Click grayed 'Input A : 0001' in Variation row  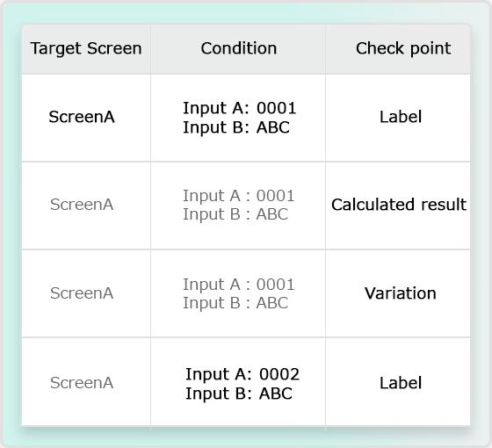click(x=239, y=285)
